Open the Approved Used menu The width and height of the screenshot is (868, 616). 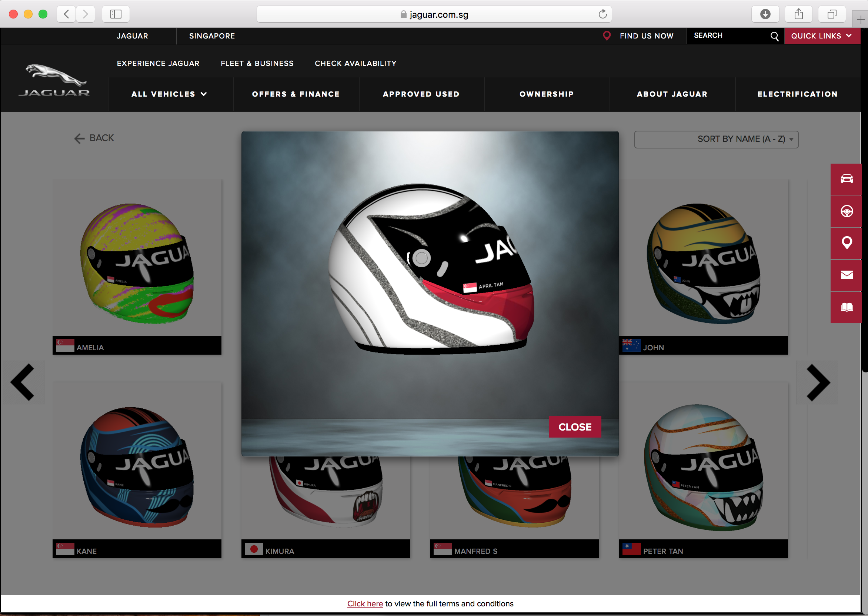point(421,94)
